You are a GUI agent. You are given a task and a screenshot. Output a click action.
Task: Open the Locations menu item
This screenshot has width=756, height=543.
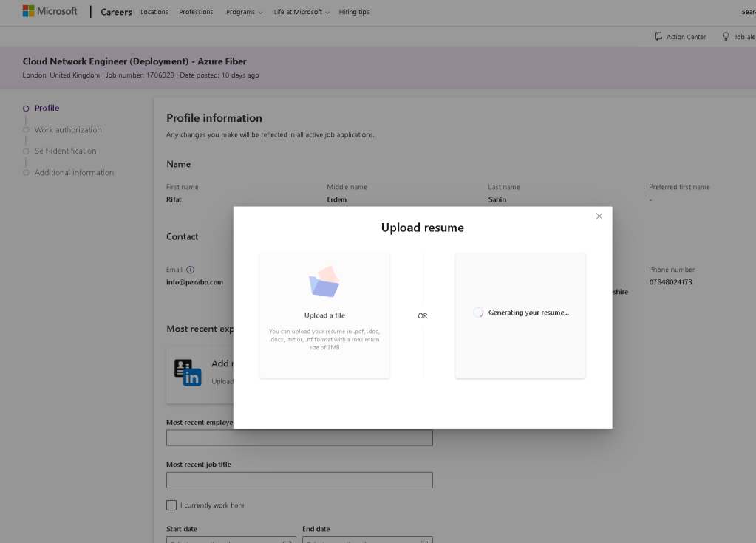click(154, 12)
